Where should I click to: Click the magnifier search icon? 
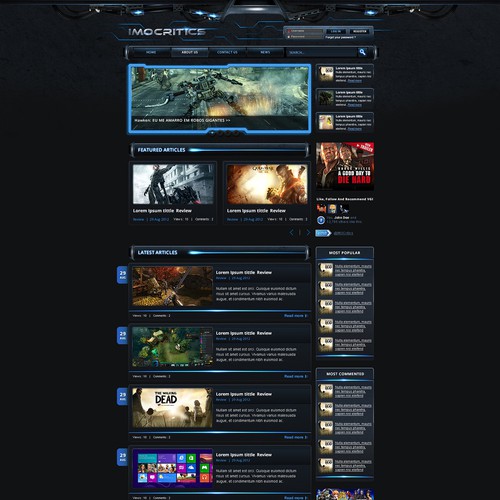pyautogui.click(x=362, y=52)
